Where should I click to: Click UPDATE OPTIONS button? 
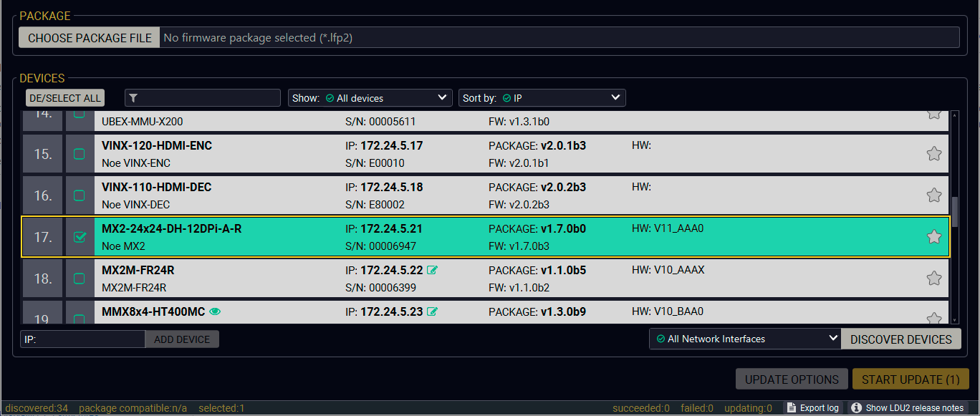coord(792,379)
